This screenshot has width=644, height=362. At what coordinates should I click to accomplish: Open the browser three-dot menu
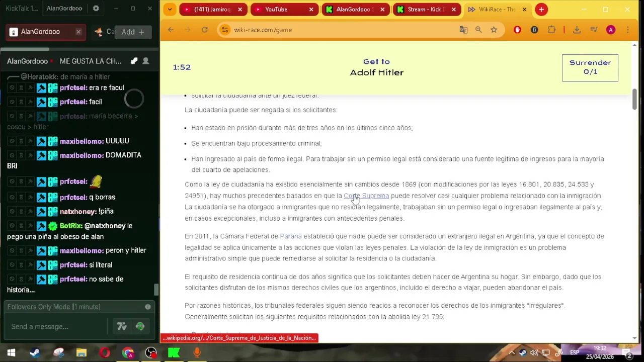(627, 30)
